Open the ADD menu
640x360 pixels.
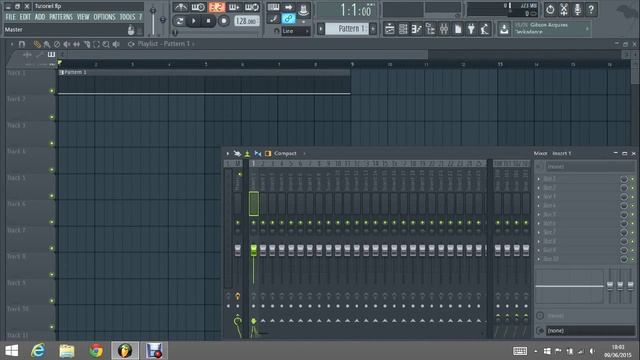(40, 17)
